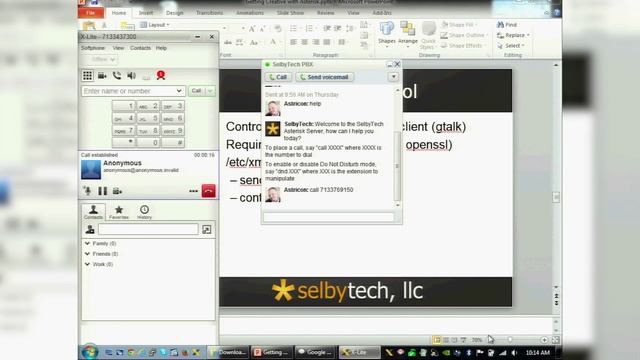Image resolution: width=640 pixels, height=360 pixels.
Task: Switch to the History tab in X-Lite
Action: [144, 212]
